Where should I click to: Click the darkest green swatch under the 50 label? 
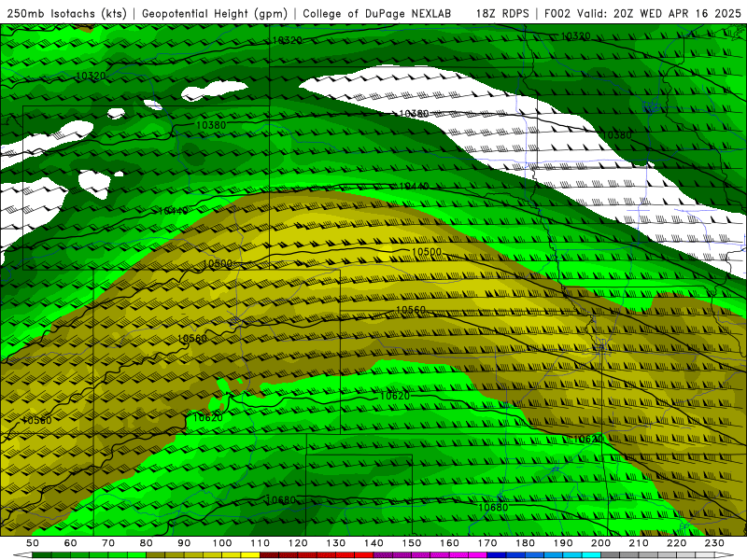coord(42,555)
